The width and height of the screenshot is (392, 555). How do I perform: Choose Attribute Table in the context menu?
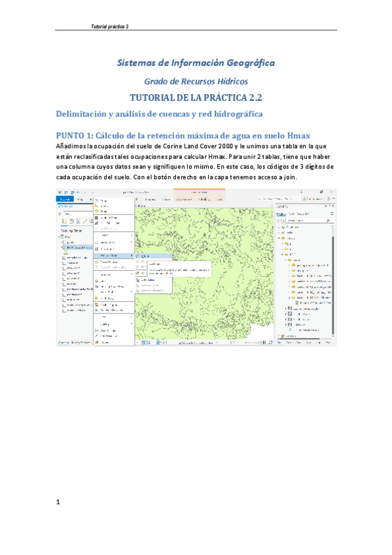click(x=114, y=218)
